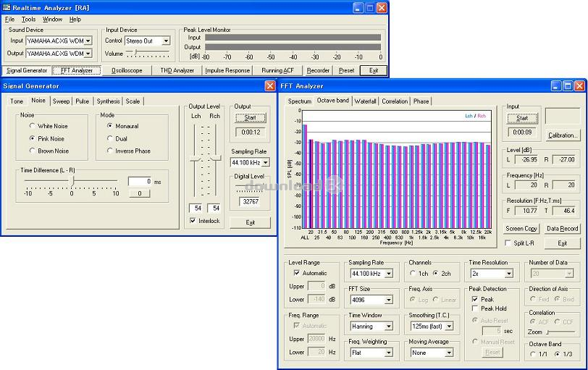Adjust the Time Difference (L - R) slider
588x370 pixels.
click(73, 181)
